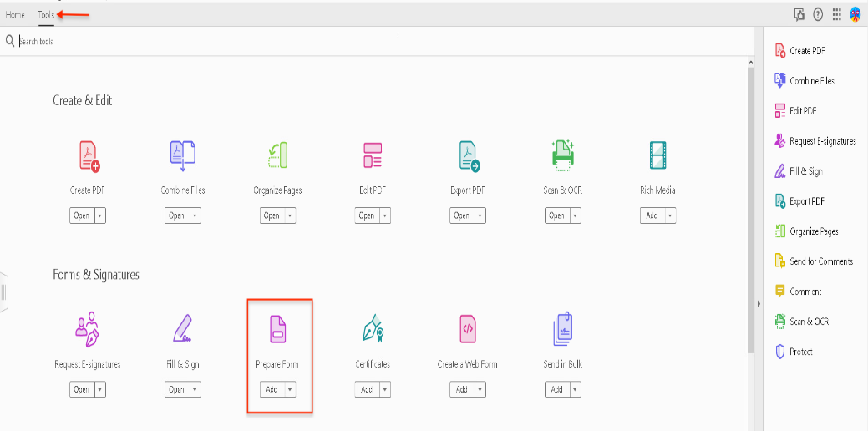Viewport: 868px width, 431px height.
Task: Click Open button under Edit PDF
Action: [x=366, y=215]
